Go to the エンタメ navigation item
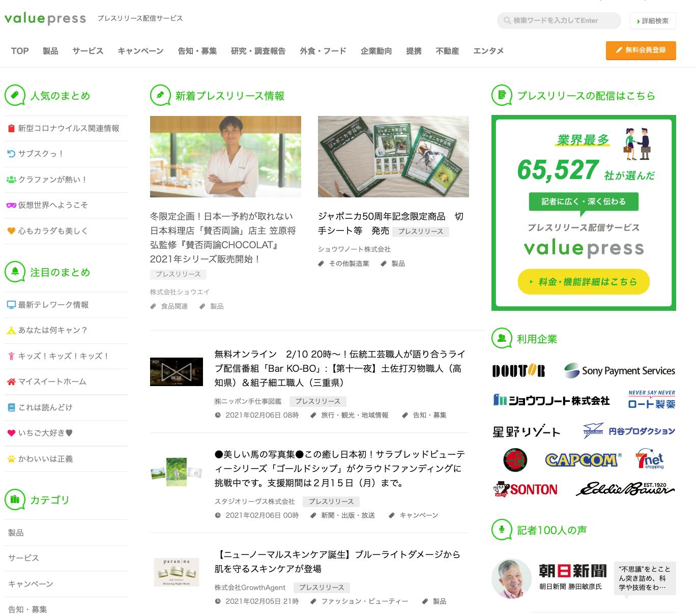The width and height of the screenshot is (697, 616). (x=488, y=51)
